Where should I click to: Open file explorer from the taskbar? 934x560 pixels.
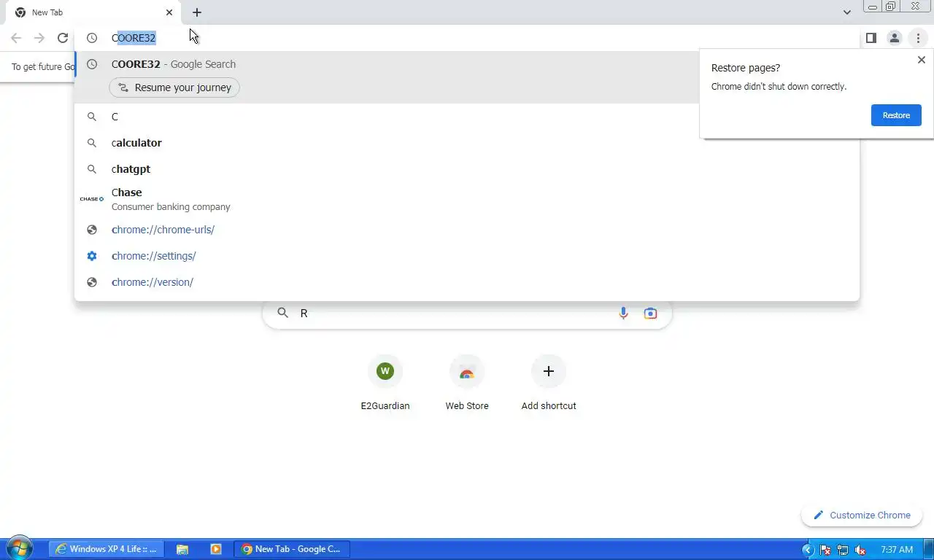182,549
